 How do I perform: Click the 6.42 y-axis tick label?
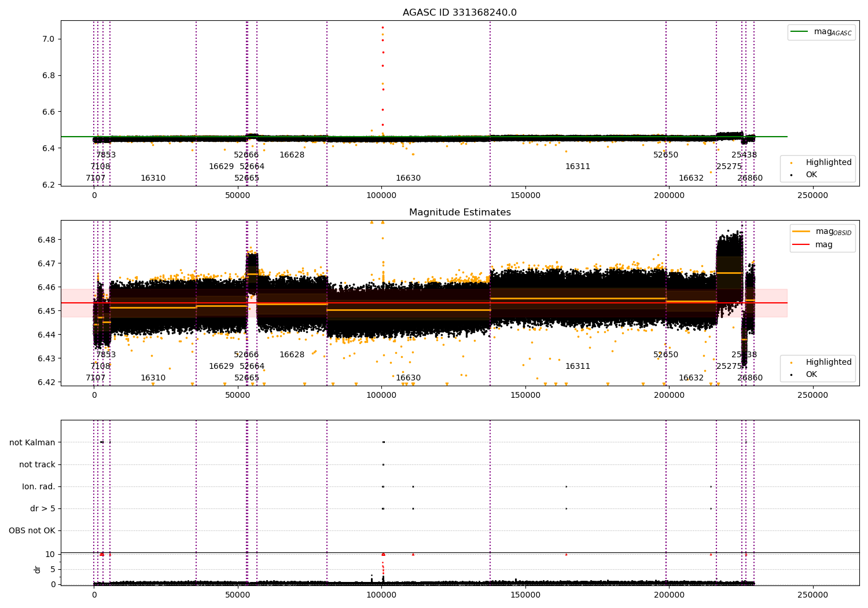pos(47,382)
